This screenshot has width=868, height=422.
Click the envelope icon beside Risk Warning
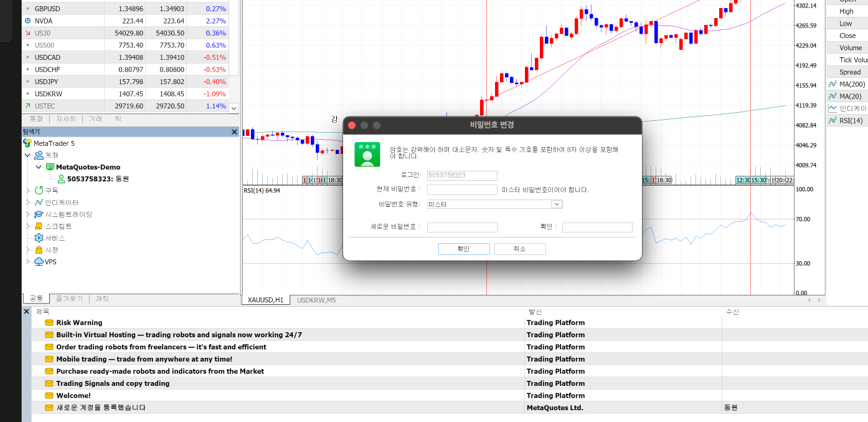coord(49,323)
